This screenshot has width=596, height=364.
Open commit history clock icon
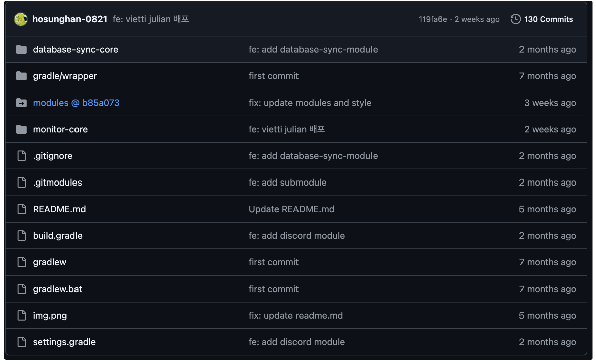(x=515, y=19)
